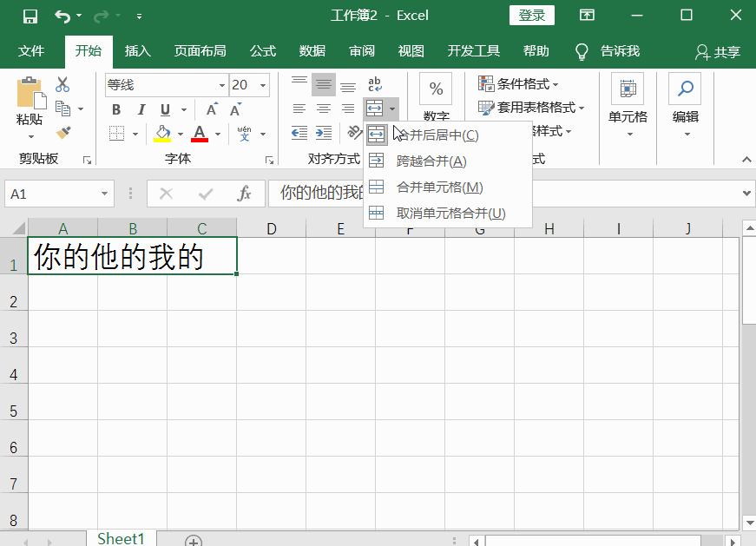Select the Sheet1 worksheet tab

coord(121,537)
